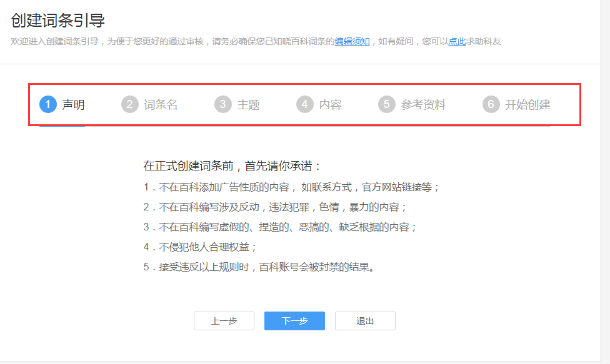The image size is (610, 364).
Task: Click the 上一步 button
Action: coord(224,320)
